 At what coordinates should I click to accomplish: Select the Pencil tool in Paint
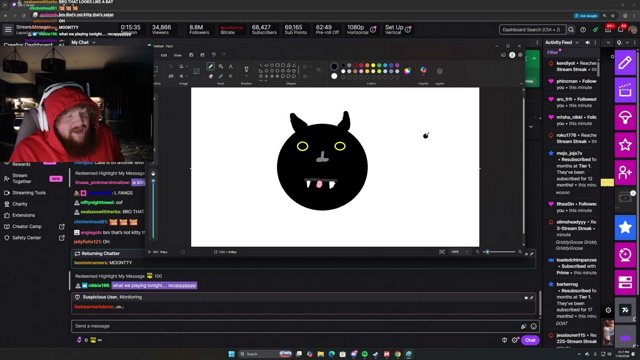[211, 67]
